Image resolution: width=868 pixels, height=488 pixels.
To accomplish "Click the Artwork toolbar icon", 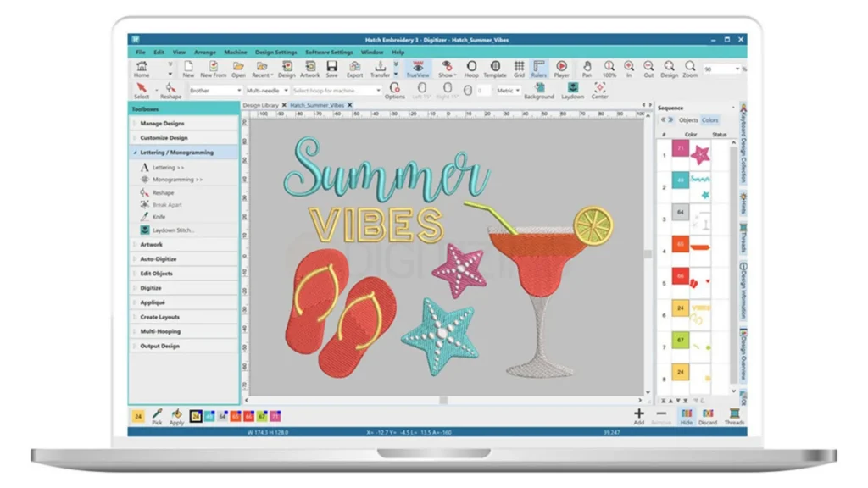I will 309,69.
